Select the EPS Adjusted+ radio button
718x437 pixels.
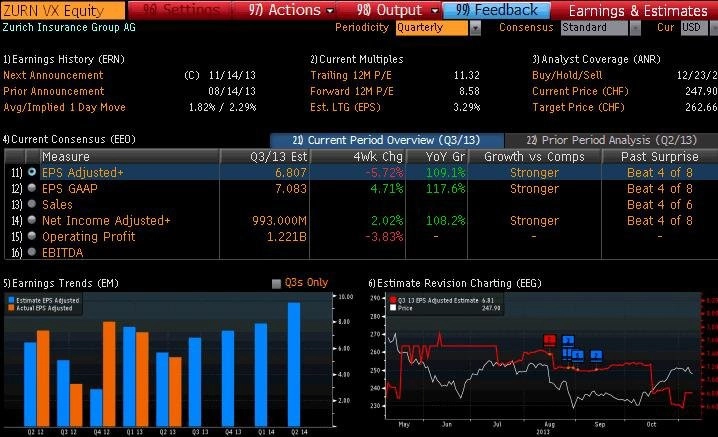coord(32,172)
